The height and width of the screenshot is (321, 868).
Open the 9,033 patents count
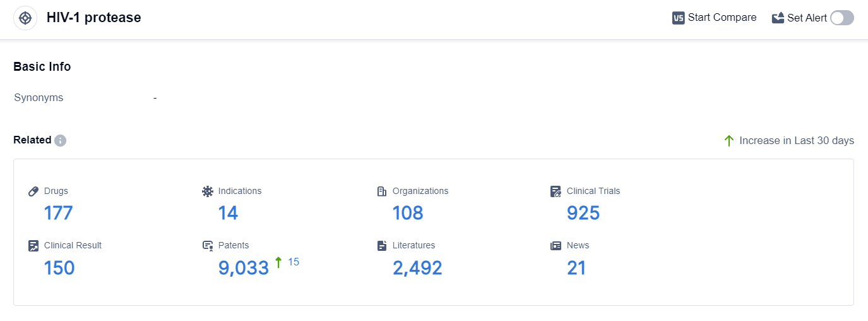(244, 268)
